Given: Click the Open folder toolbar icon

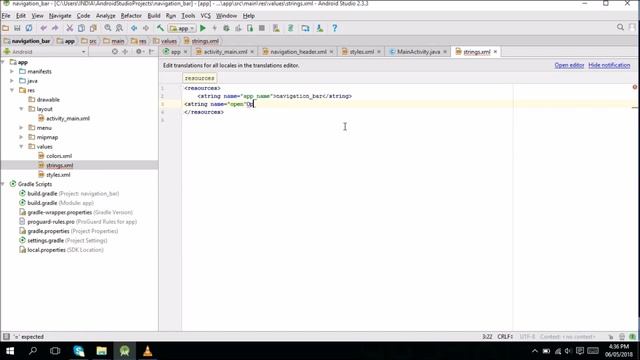Looking at the screenshot, I should (x=5, y=28).
